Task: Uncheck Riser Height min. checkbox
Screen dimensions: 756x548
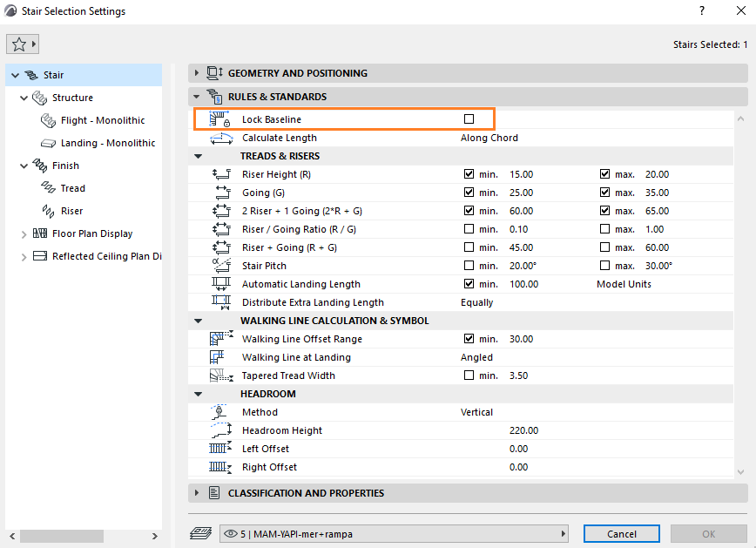Action: pyautogui.click(x=469, y=174)
